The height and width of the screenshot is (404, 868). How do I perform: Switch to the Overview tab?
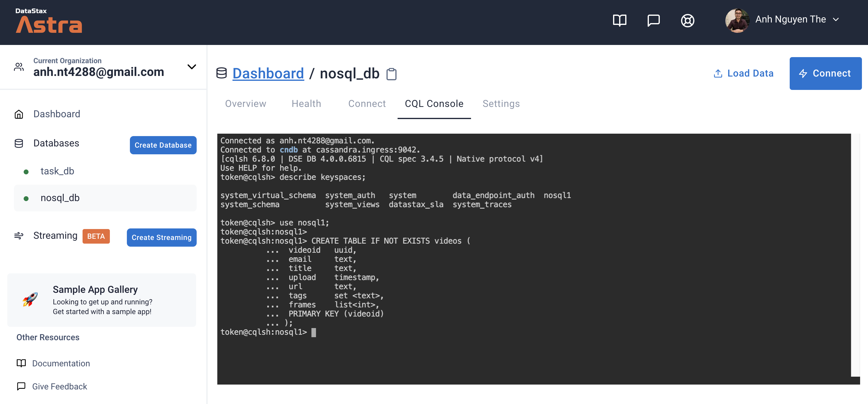[x=245, y=104]
